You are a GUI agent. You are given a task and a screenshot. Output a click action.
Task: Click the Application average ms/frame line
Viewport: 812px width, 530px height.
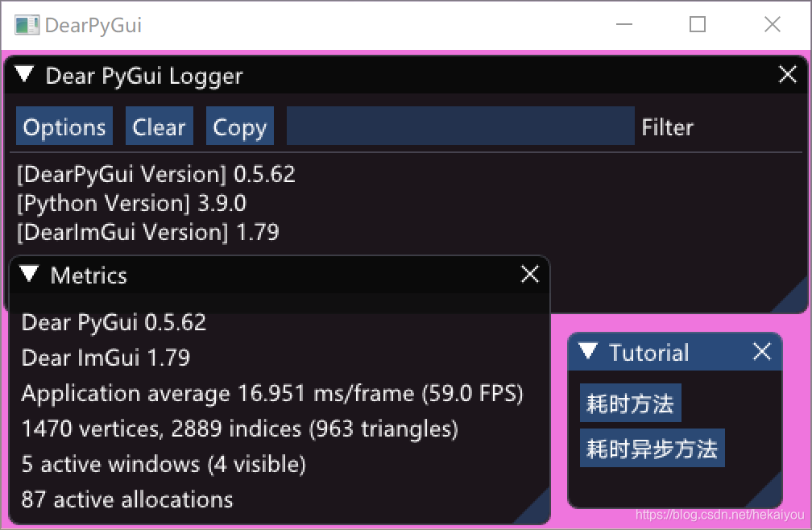[272, 393]
